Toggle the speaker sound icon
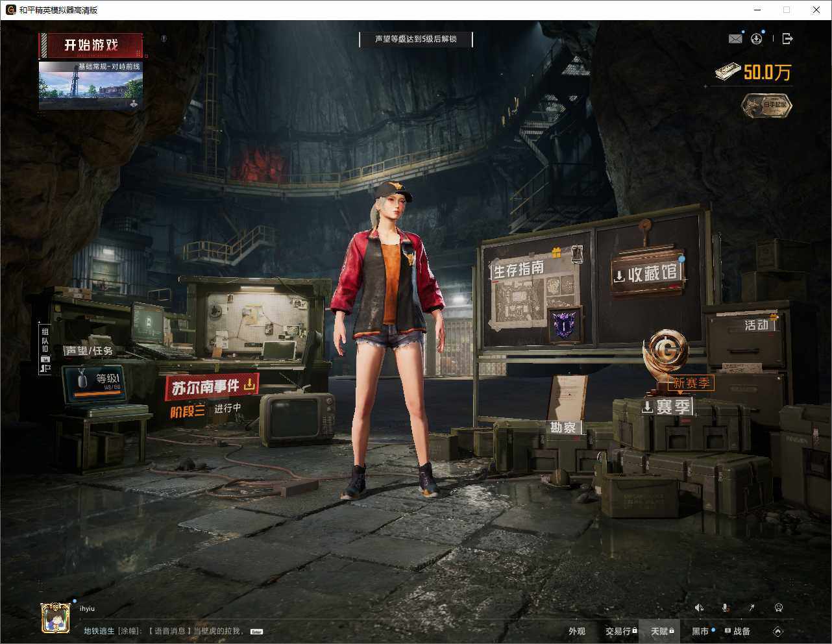The height and width of the screenshot is (644, 832). coord(699,608)
